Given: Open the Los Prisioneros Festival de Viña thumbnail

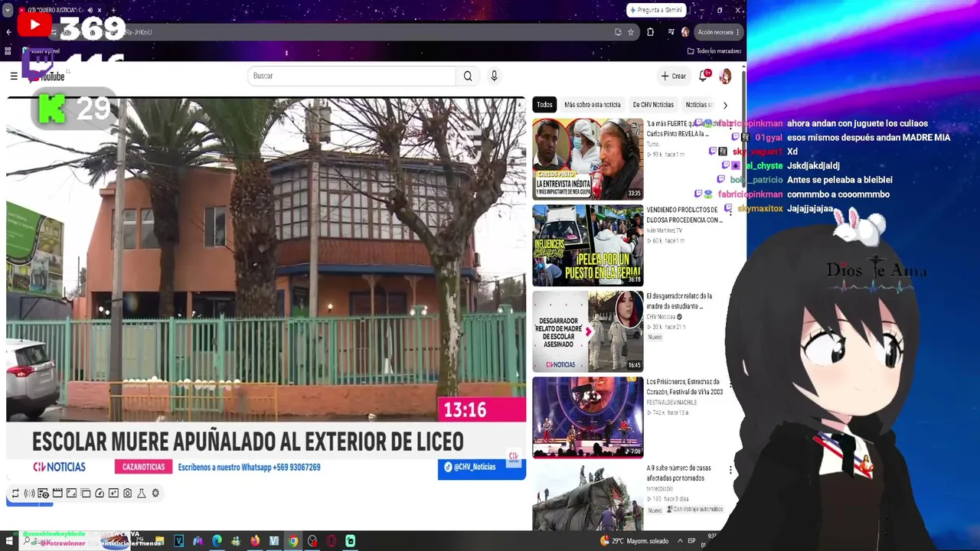Looking at the screenshot, I should tap(588, 418).
